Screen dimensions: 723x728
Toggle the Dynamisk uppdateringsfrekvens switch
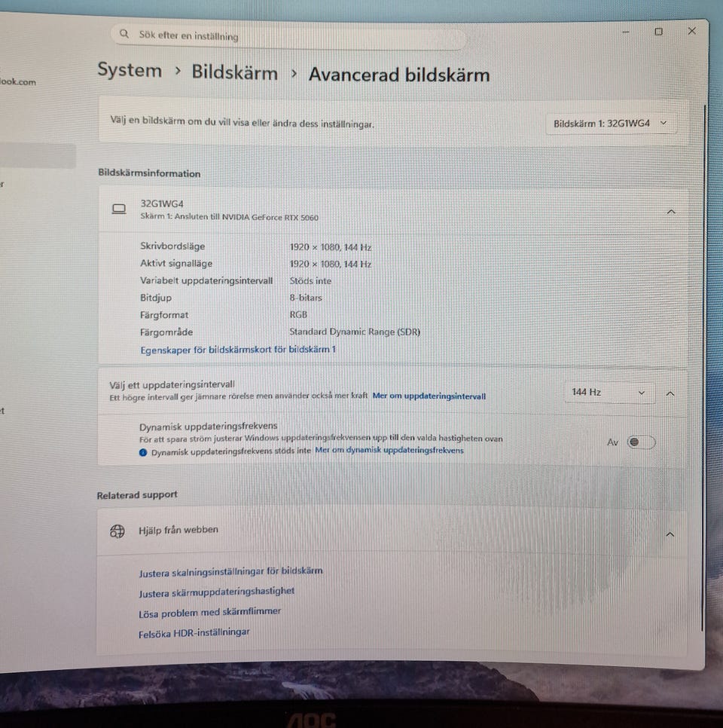click(641, 442)
